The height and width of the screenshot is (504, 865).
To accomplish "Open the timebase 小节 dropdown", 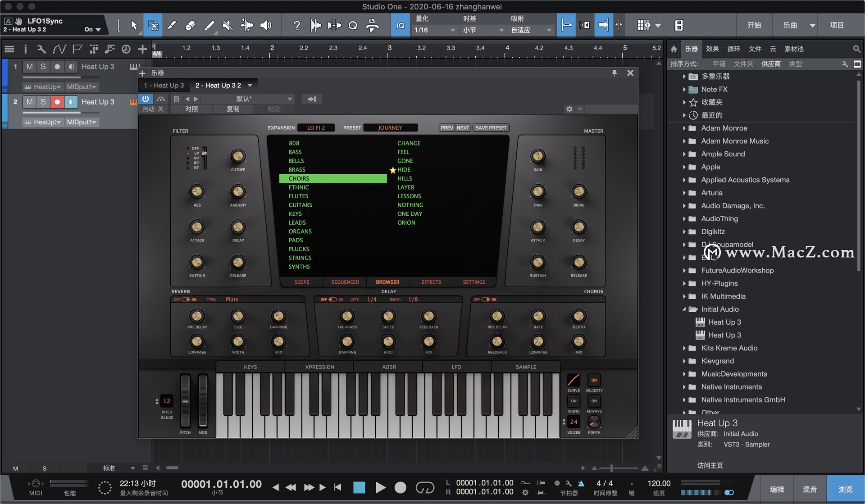I will pos(483,30).
